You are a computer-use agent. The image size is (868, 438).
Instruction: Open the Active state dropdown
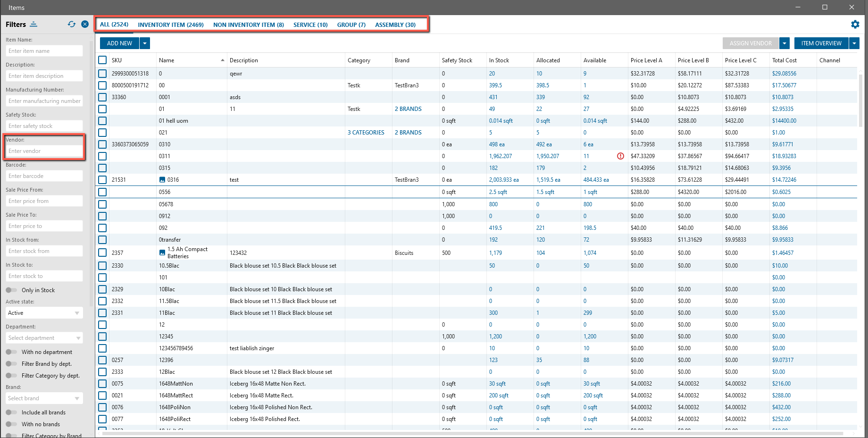pyautogui.click(x=44, y=313)
